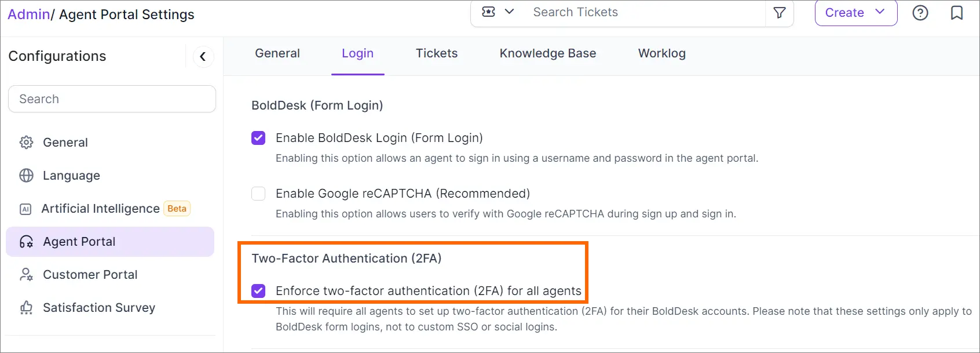980x353 pixels.
Task: Disable the Enable BoldDesk Login checkbox
Action: point(258,138)
